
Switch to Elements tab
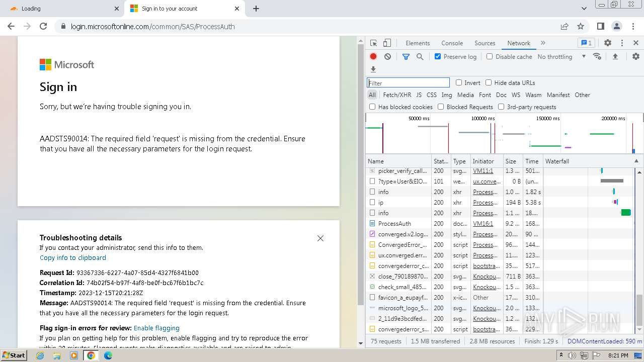418,43
